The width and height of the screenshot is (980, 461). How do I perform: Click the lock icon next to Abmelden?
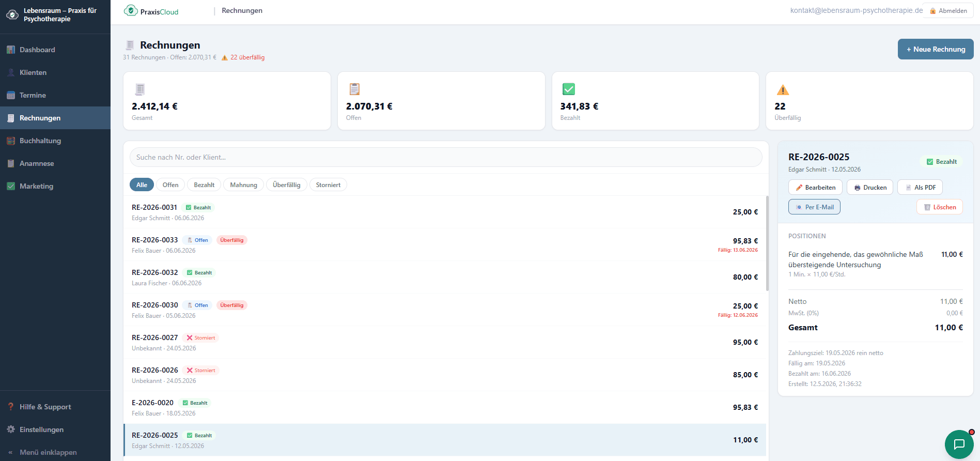933,11
